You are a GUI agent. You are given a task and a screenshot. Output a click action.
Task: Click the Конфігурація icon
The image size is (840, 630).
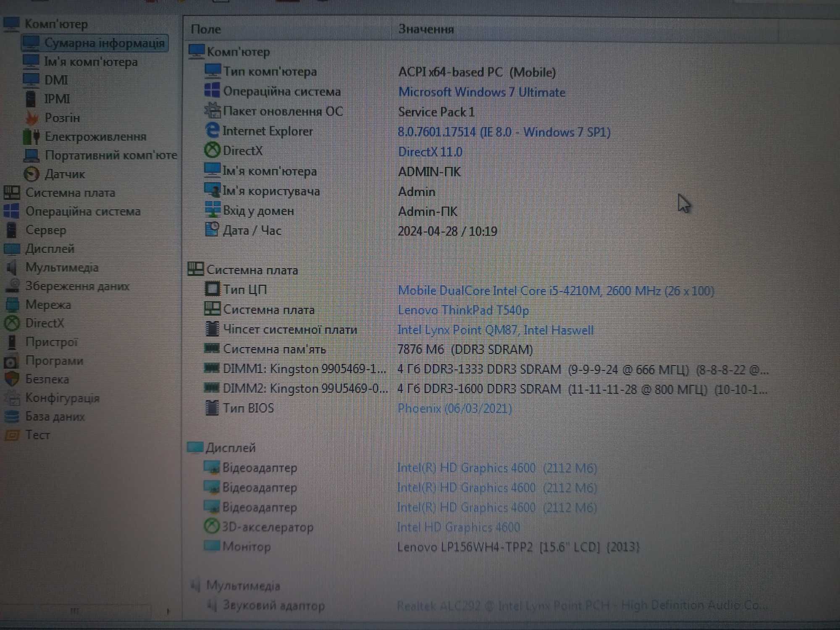[x=12, y=398]
